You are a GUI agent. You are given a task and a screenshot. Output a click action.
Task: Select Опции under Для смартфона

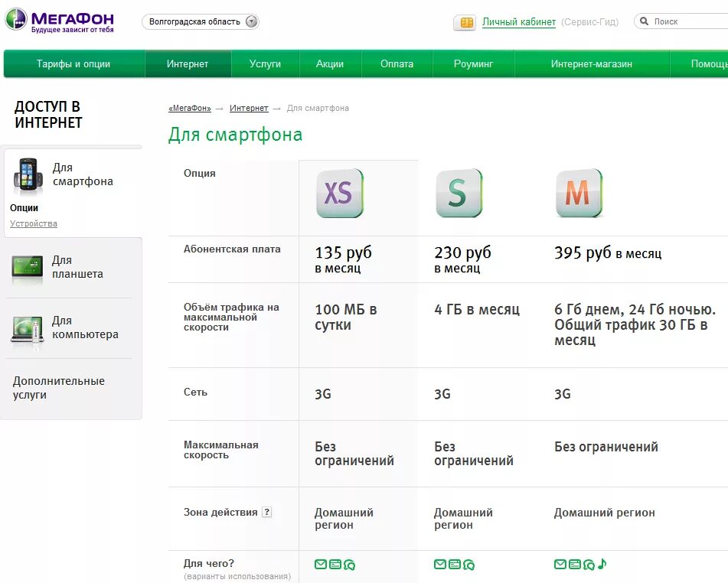(x=24, y=208)
